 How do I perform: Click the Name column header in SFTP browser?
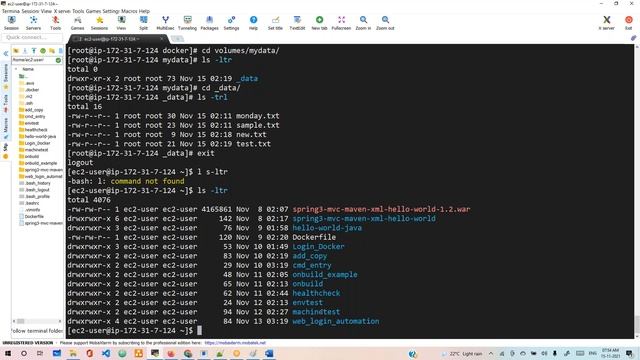[x=28, y=69]
